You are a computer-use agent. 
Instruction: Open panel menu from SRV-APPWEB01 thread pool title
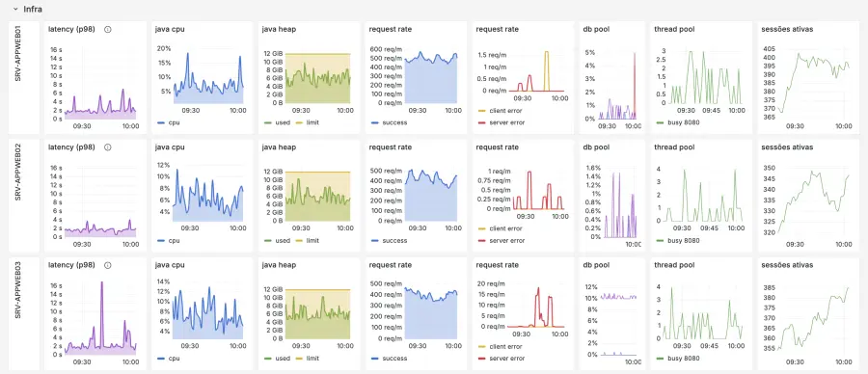(x=674, y=29)
